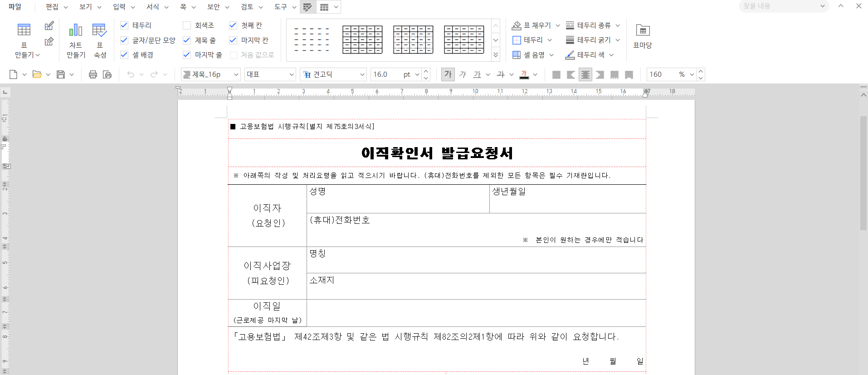Toggle the 제목 줄 checkbox

tap(187, 40)
